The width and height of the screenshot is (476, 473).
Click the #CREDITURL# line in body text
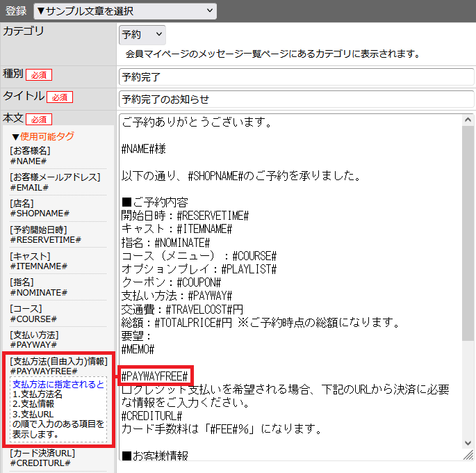tap(151, 416)
